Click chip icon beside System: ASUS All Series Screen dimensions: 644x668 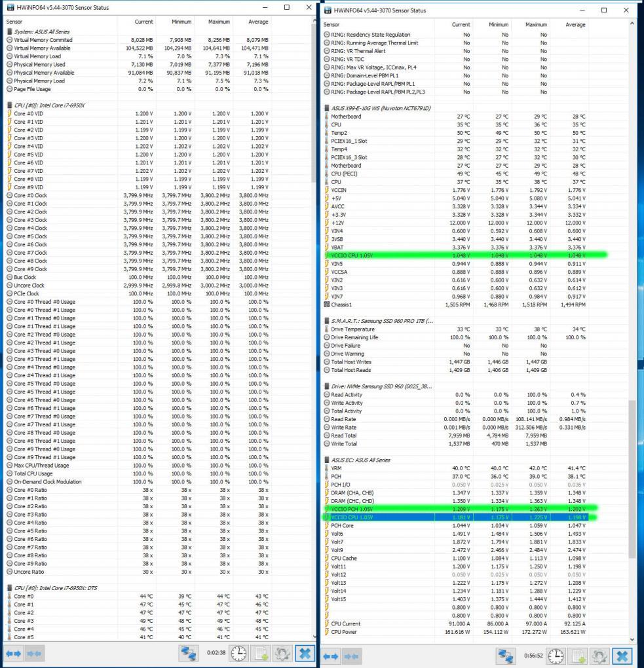(x=10, y=31)
